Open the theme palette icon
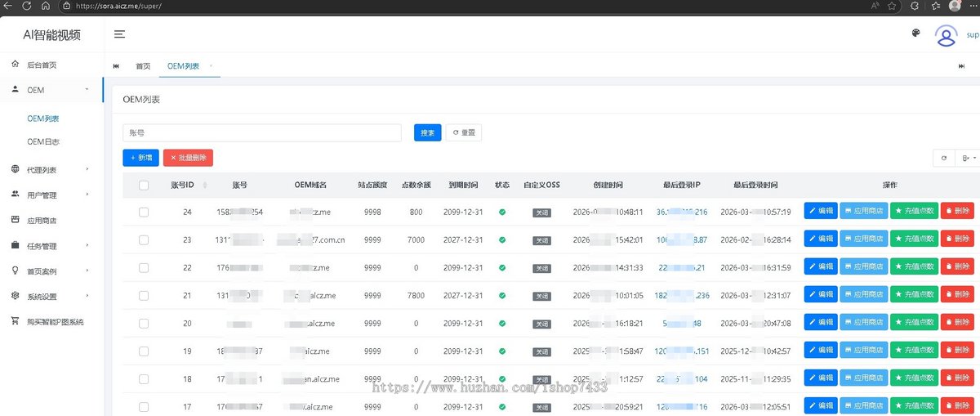Viewport: 980px width, 416px height. (915, 34)
